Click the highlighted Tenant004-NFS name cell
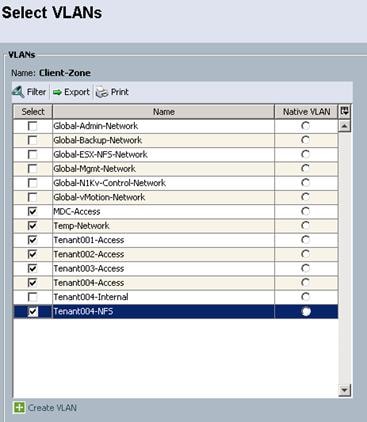The height and width of the screenshot is (422, 367). tap(163, 312)
